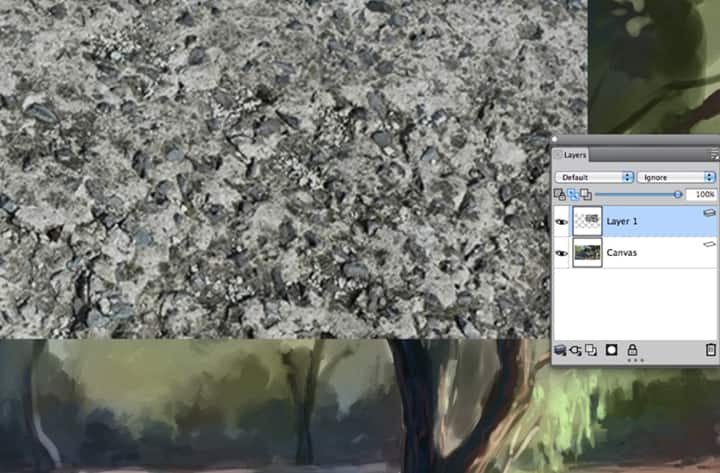Delete the layer with the trash icon

tap(711, 350)
